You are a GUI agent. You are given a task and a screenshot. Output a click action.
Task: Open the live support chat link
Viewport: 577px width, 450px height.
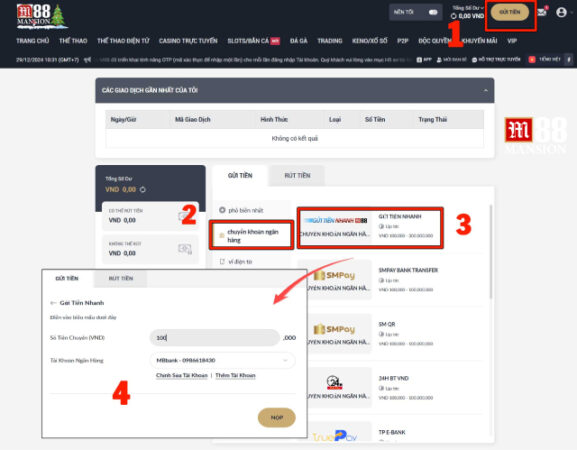[496, 60]
